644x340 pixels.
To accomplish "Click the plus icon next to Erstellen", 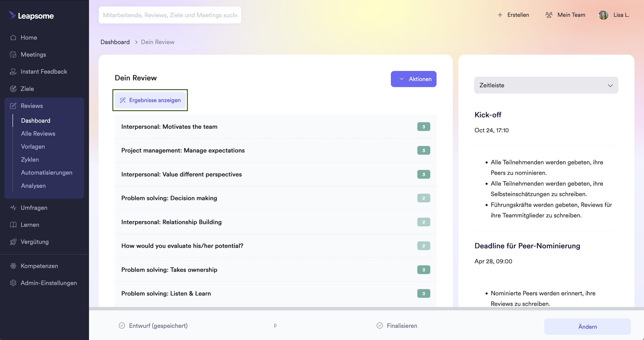I will coord(500,15).
